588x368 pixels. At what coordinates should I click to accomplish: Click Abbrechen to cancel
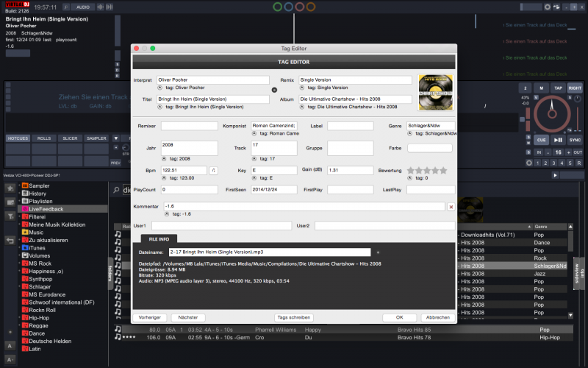[x=438, y=318]
